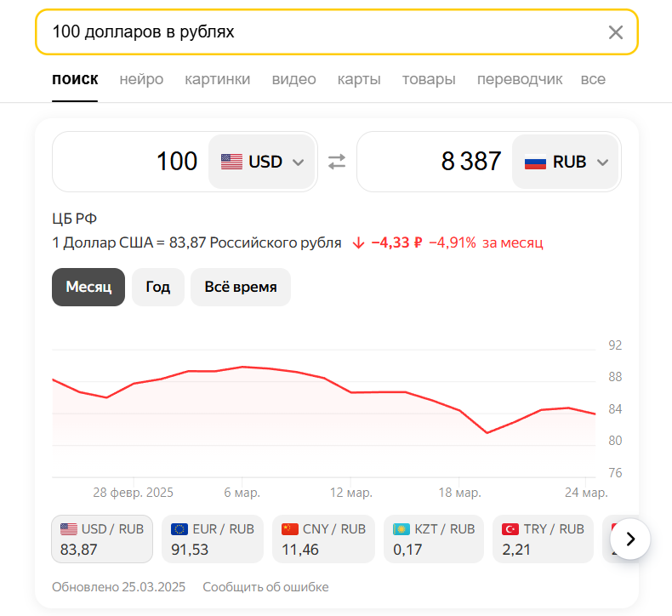Select the EUR / RUB pair chip

[213, 539]
